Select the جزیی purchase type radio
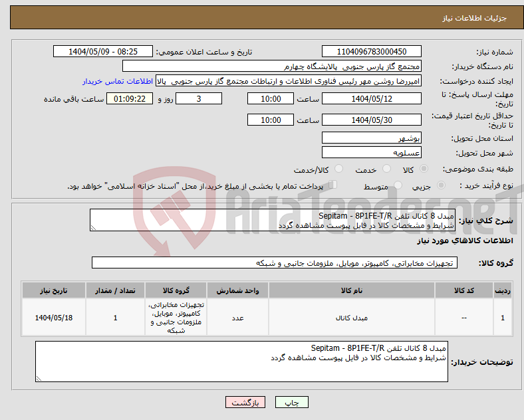524x420 pixels. [441, 185]
